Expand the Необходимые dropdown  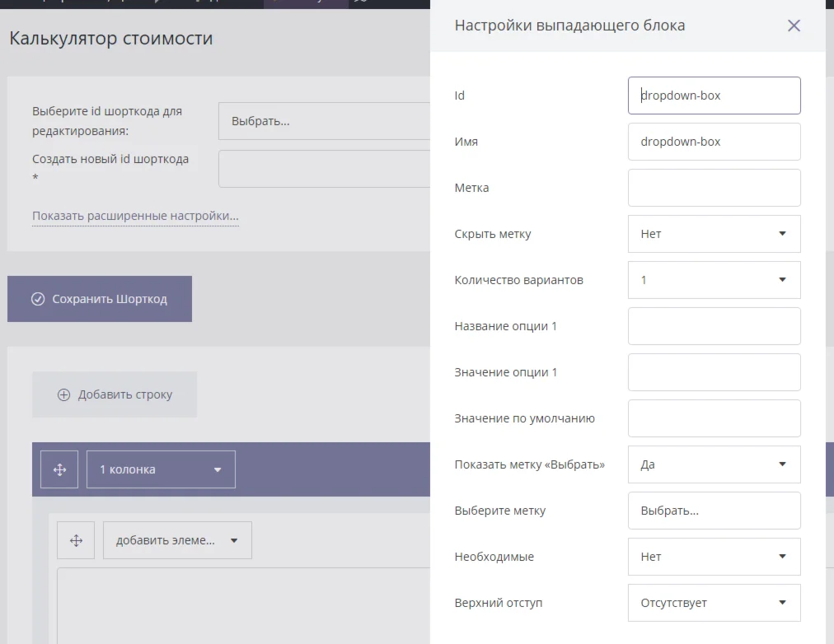714,557
